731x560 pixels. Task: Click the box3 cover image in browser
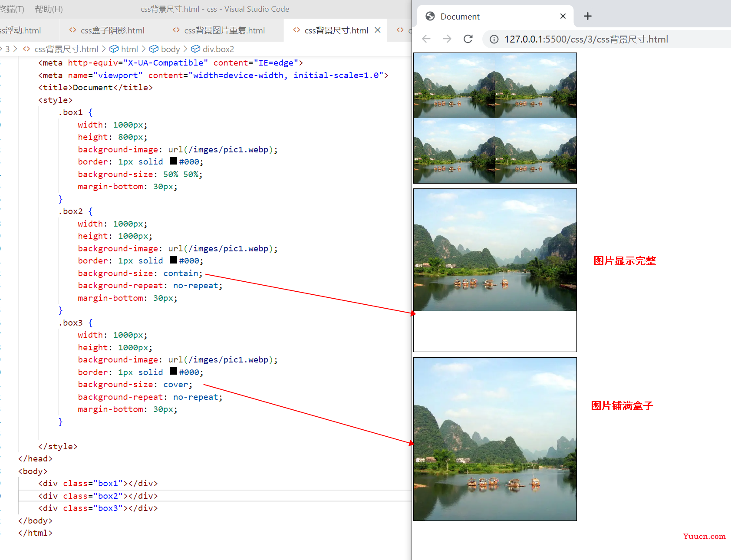point(495,439)
